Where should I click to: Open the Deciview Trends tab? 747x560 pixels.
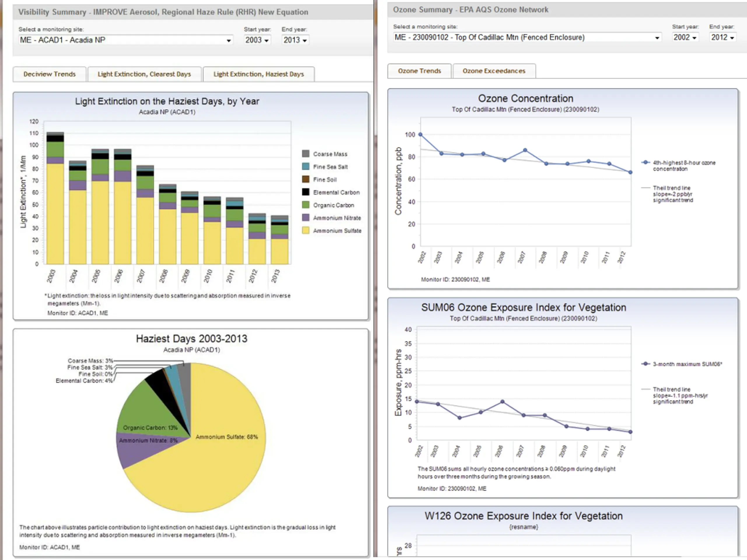click(49, 74)
